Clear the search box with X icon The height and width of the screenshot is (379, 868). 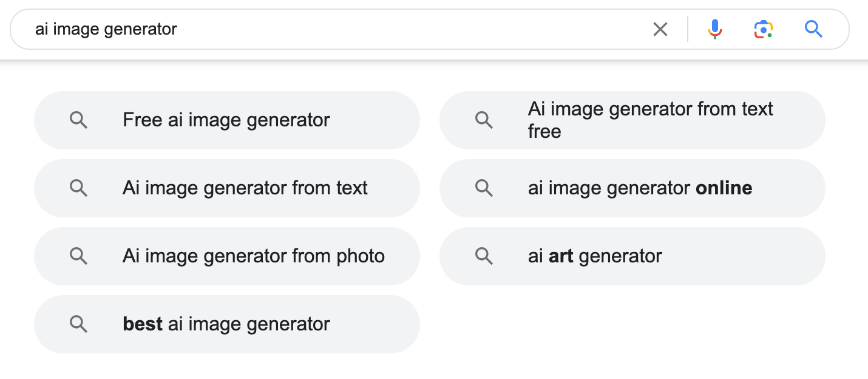click(660, 29)
